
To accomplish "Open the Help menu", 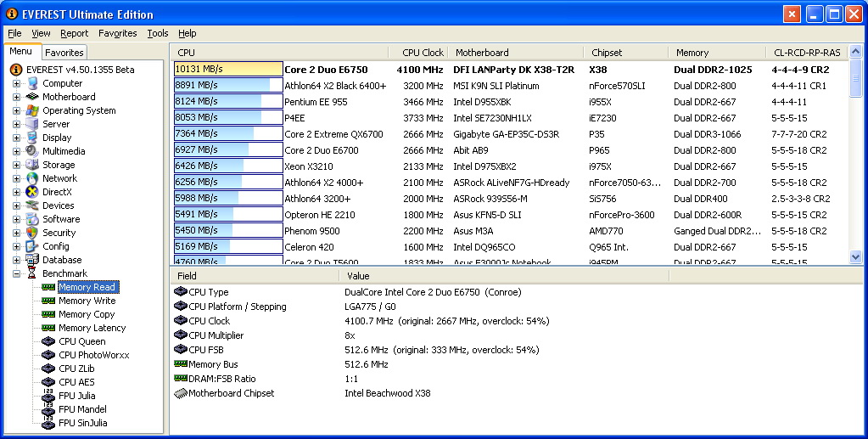I will click(188, 33).
